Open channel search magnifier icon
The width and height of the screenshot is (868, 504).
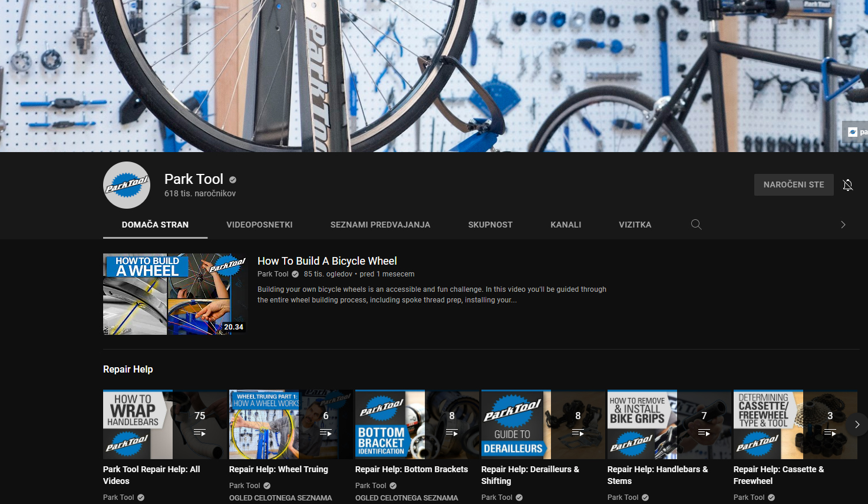pyautogui.click(x=696, y=225)
